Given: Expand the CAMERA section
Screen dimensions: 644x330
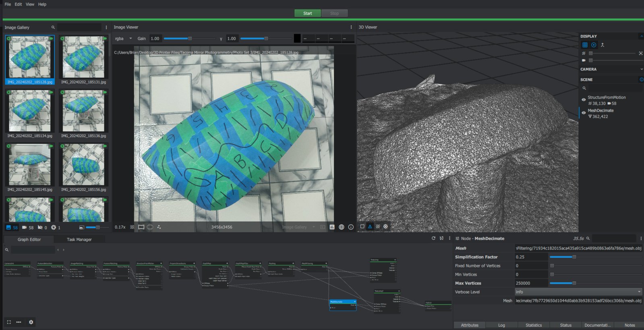Looking at the screenshot, I should coord(641,69).
